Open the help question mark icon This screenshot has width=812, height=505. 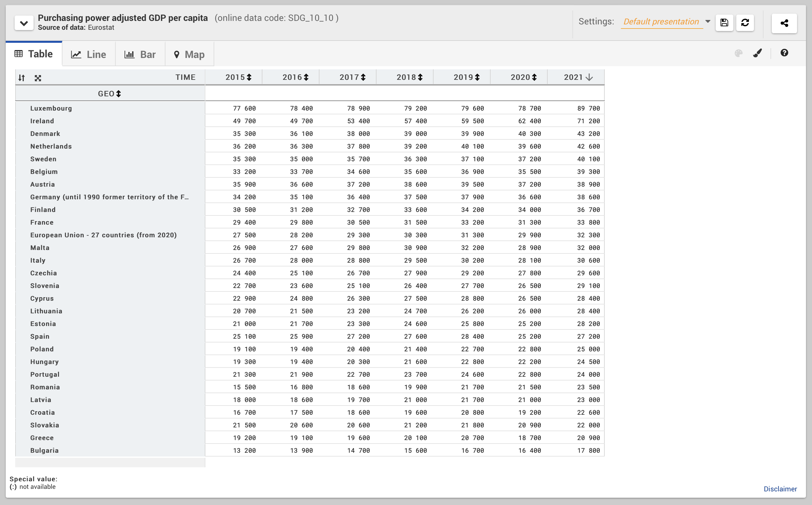point(784,53)
